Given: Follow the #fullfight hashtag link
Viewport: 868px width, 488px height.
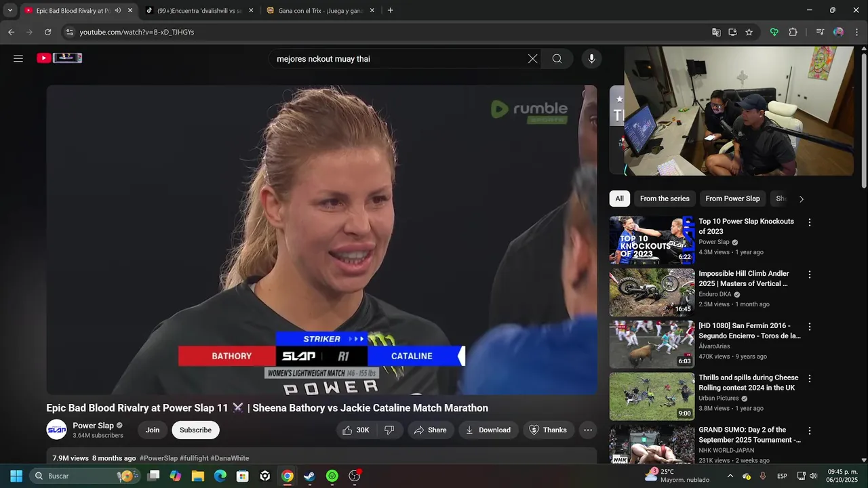Looking at the screenshot, I should (194, 458).
